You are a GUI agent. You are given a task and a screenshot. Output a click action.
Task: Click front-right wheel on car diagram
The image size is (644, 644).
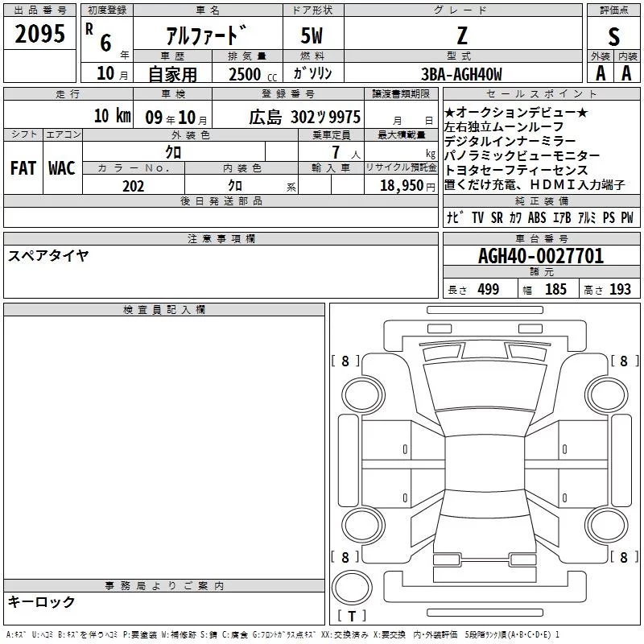coord(606,395)
